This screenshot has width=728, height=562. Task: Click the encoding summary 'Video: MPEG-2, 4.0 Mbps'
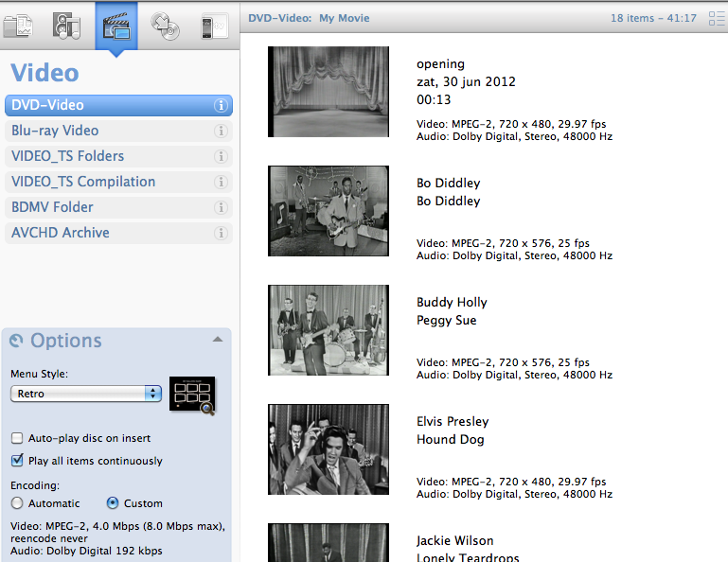(117, 533)
